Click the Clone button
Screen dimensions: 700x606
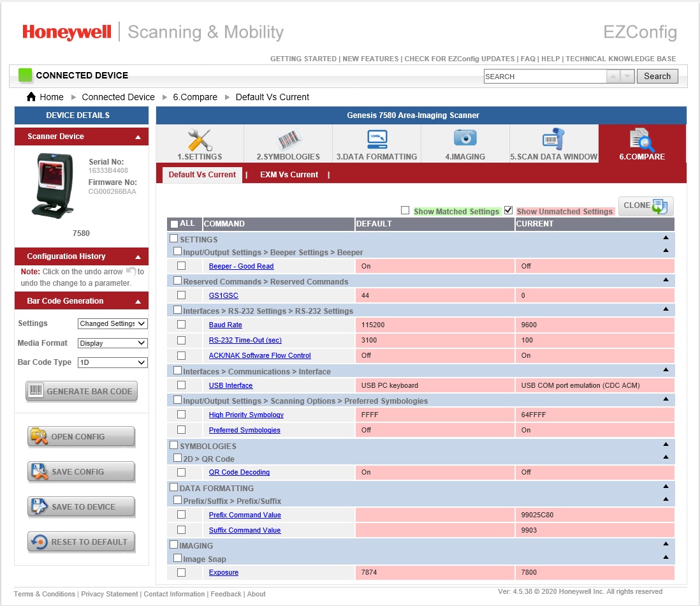(x=645, y=206)
